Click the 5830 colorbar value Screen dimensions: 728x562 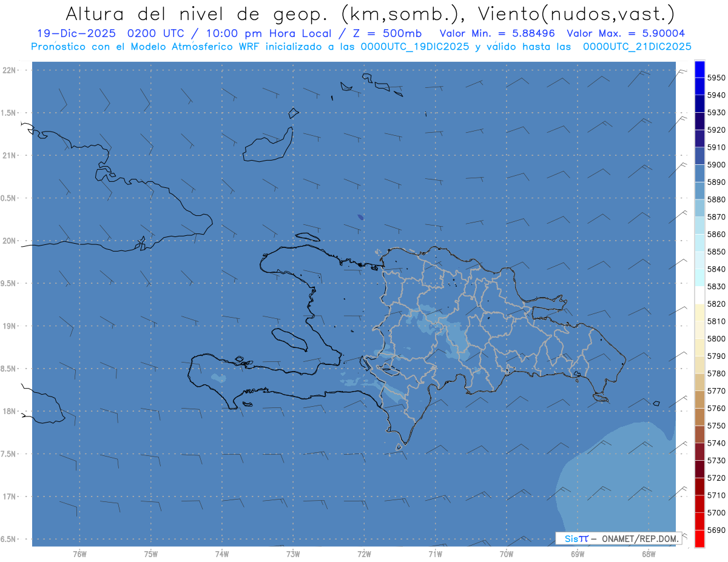(716, 286)
